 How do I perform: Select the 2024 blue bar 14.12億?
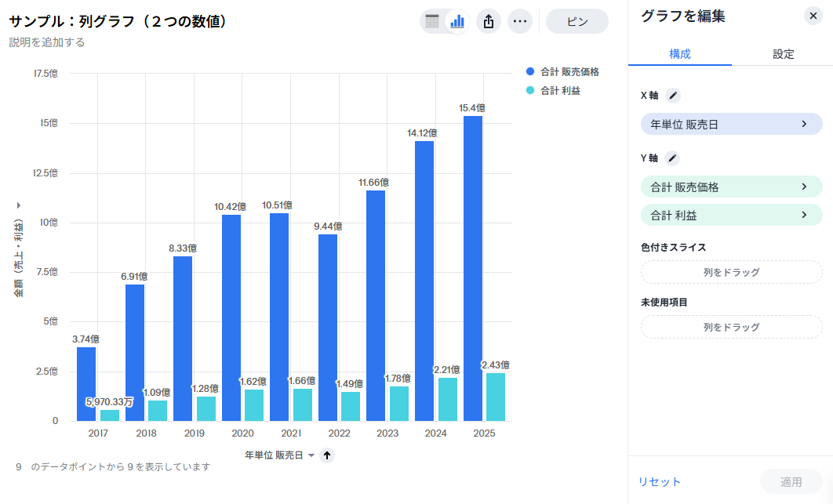424,281
